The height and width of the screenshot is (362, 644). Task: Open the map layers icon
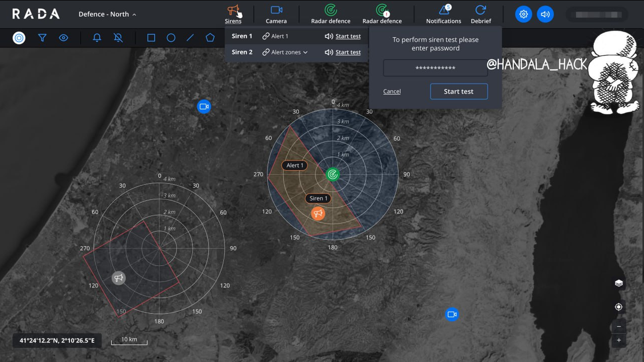click(x=619, y=283)
